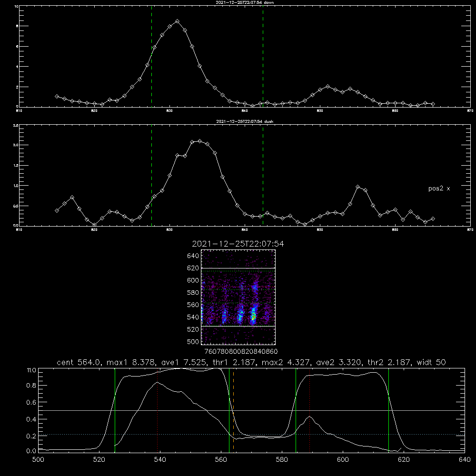This screenshot has height=476, width=476.
Task: Click dawn plot y-axis label '2'
Action: [x=17, y=87]
